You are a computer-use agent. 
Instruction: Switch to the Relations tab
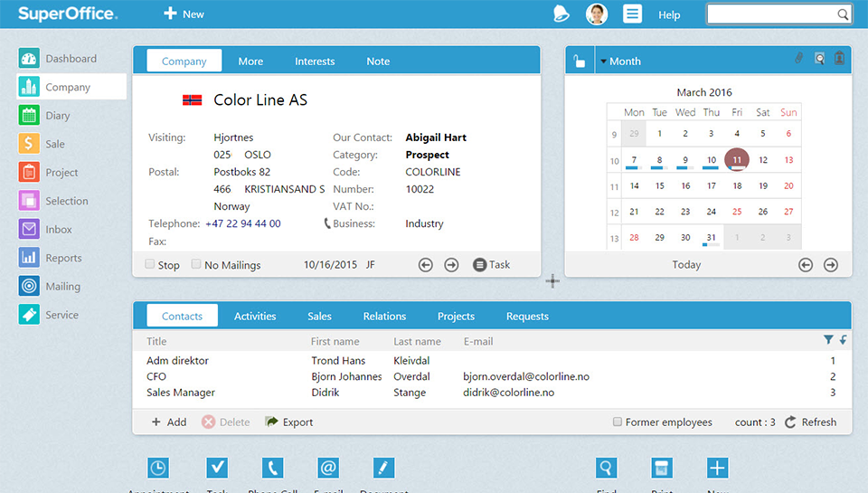pyautogui.click(x=385, y=317)
